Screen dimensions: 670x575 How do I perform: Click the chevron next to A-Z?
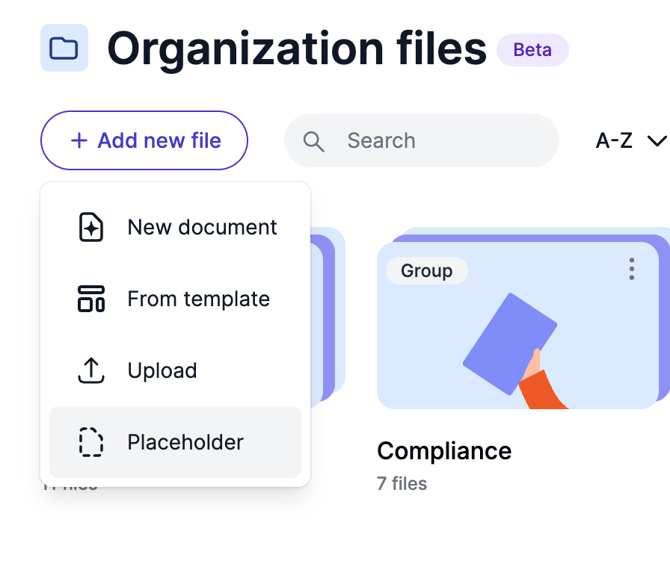[657, 141]
